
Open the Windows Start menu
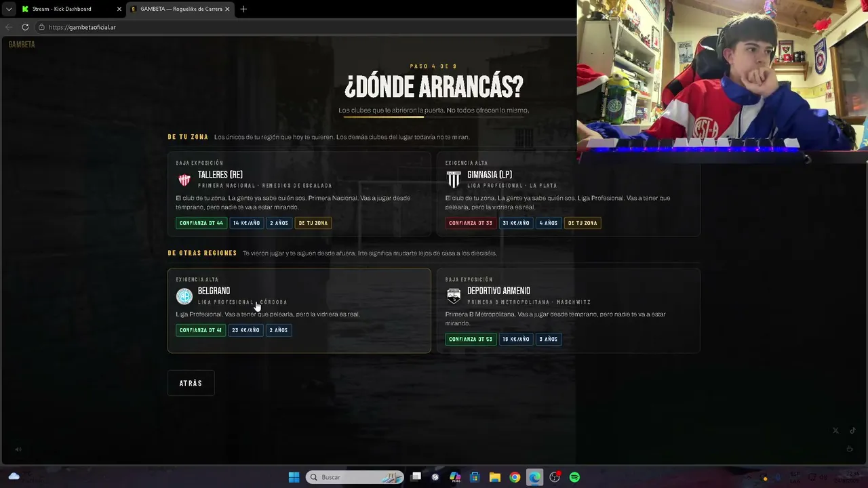pos(294,477)
